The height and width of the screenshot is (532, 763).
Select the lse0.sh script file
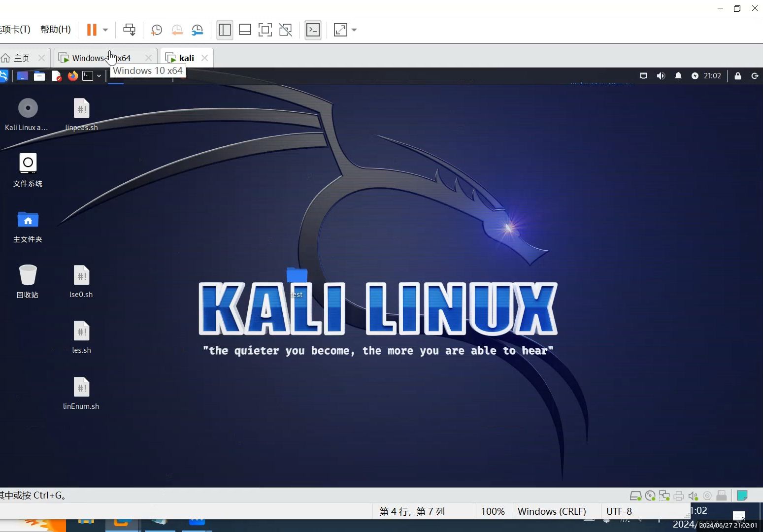coord(81,282)
